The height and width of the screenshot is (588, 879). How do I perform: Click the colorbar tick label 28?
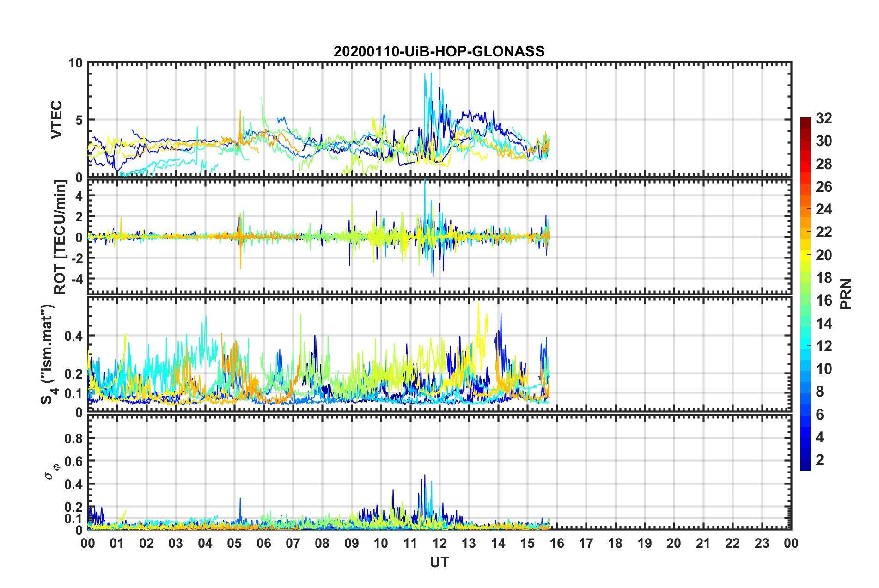[824, 164]
